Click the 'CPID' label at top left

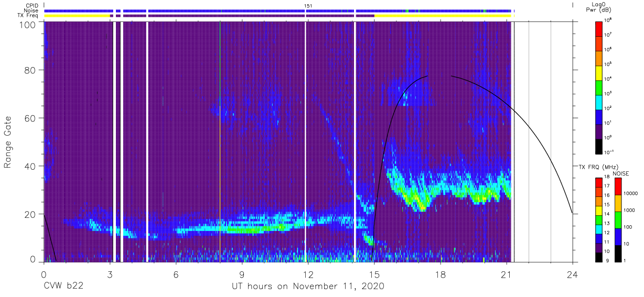click(31, 6)
